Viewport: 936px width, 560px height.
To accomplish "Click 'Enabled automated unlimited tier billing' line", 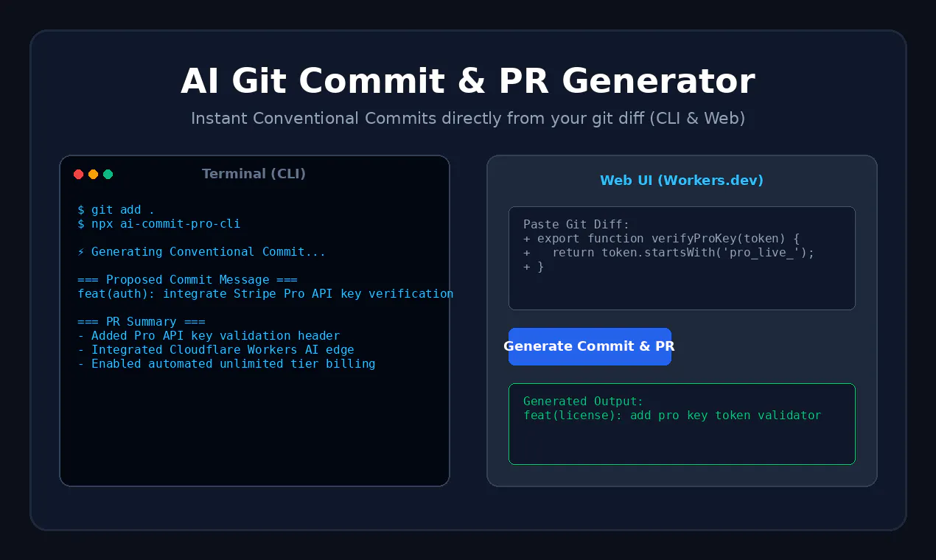I will click(226, 364).
